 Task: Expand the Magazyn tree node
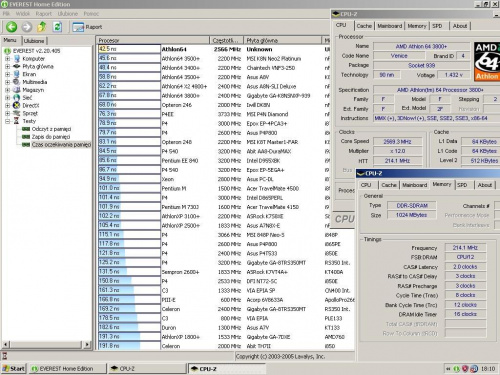(7, 90)
